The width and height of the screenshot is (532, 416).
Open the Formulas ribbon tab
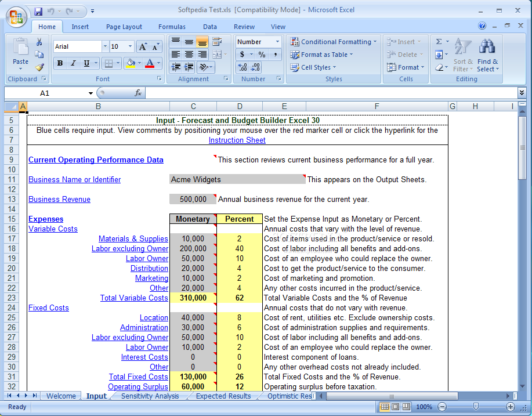172,27
